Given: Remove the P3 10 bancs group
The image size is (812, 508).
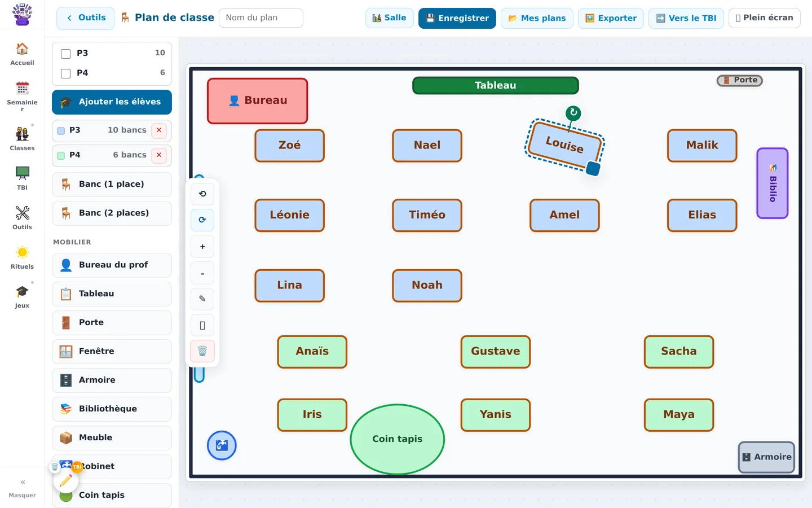Looking at the screenshot, I should point(159,130).
